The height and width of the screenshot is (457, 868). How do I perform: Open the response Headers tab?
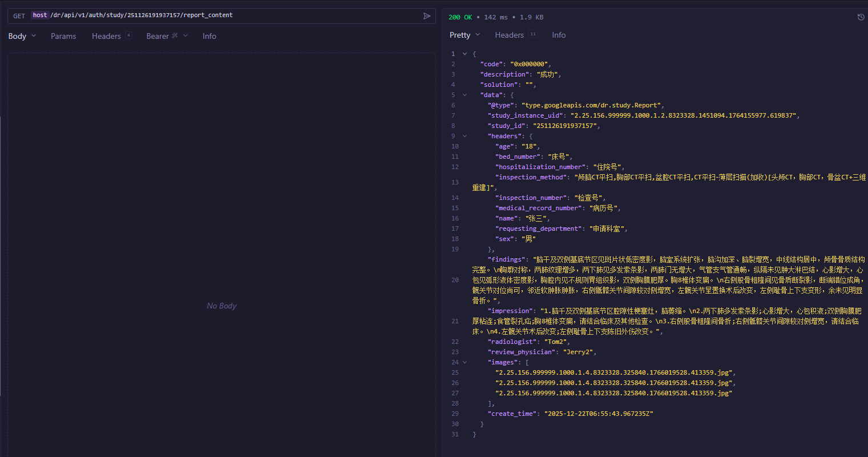[509, 35]
